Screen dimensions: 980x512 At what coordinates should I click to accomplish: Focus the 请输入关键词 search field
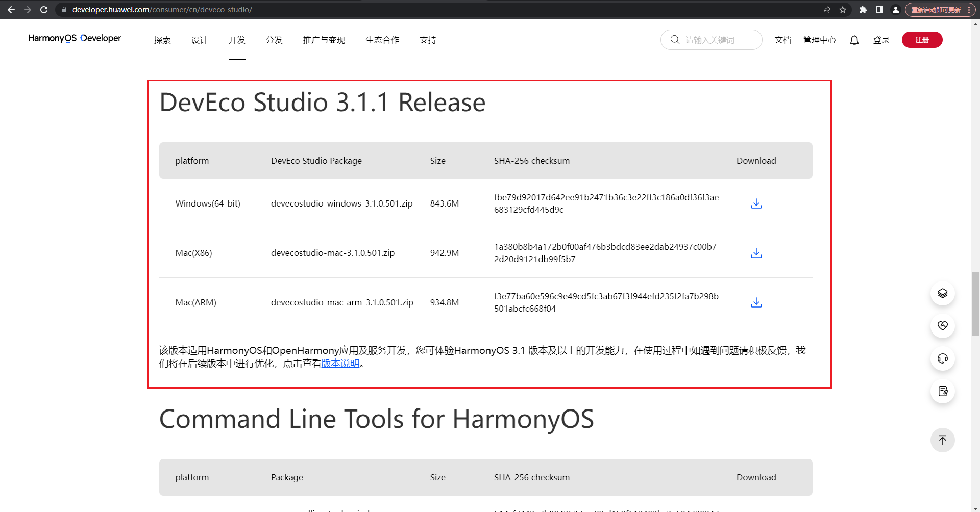click(x=712, y=40)
